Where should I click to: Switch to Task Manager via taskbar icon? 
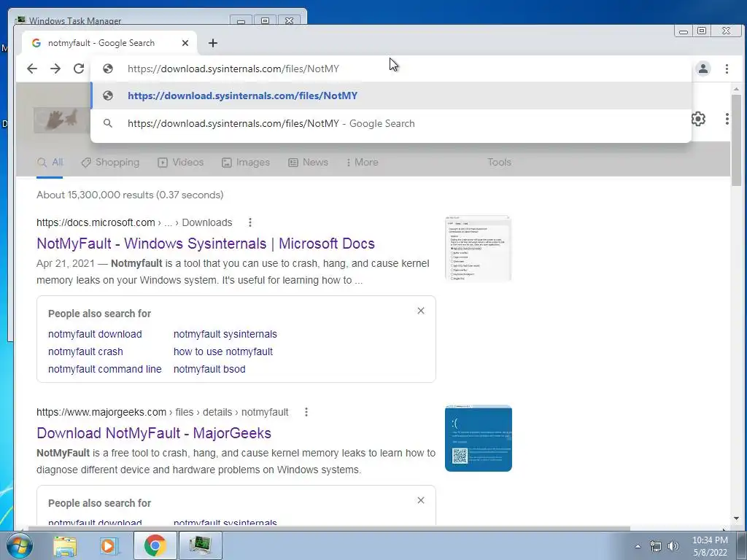click(x=200, y=545)
